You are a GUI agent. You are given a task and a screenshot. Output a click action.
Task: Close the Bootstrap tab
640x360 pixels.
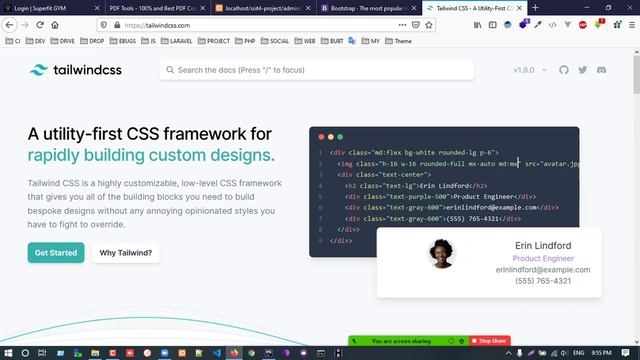413,8
